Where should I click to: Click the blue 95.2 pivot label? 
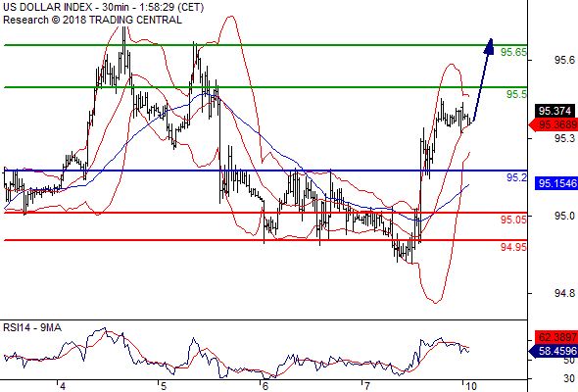[516, 177]
